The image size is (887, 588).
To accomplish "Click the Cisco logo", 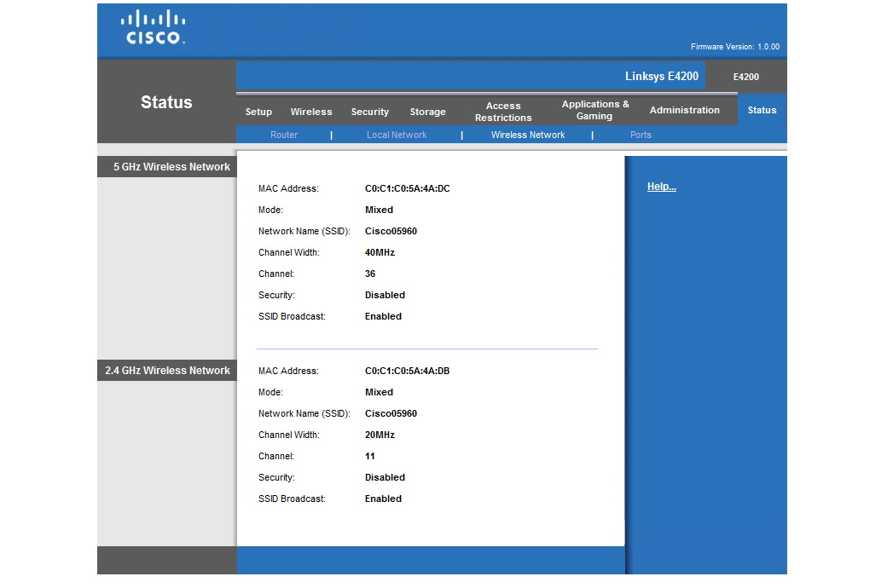I will click(154, 28).
